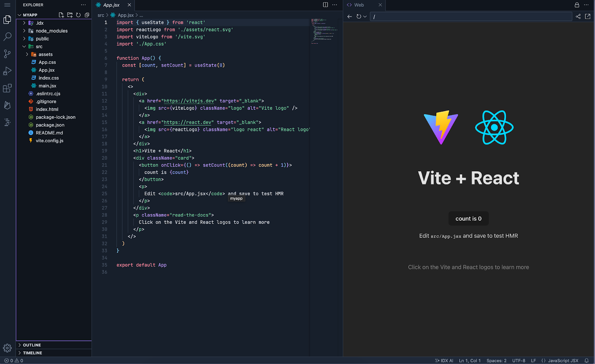Click the New File icon in Explorer
Screen dimensions: 595x364
point(61,15)
